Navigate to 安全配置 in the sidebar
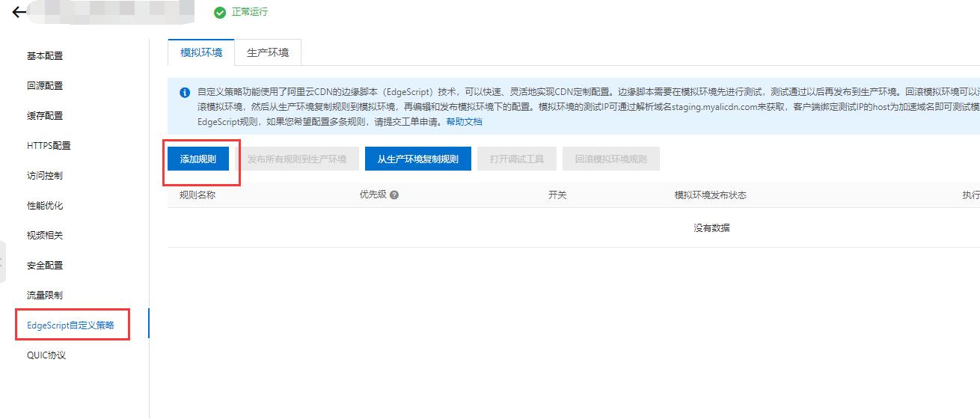Viewport: 980px width, 419px height. coord(45,266)
